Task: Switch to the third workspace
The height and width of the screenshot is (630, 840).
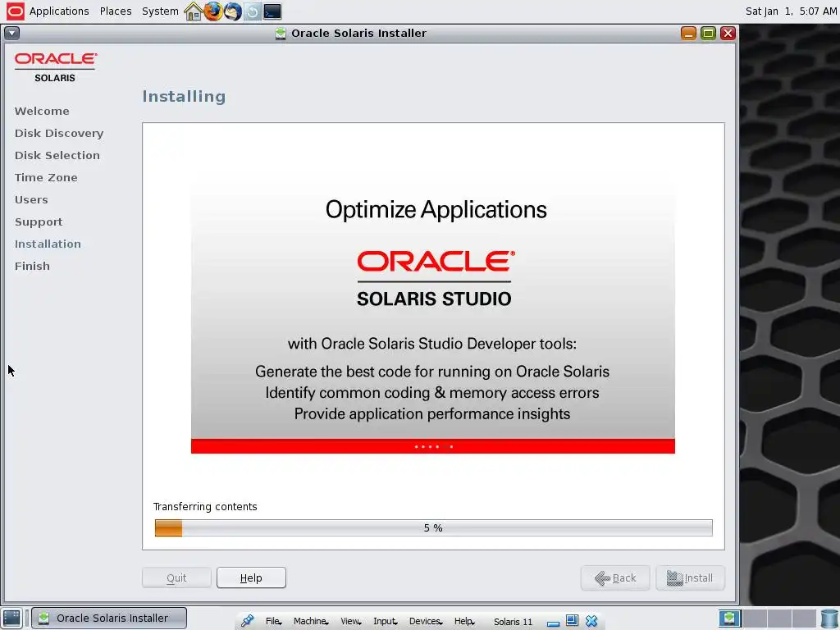Action: [779, 619]
